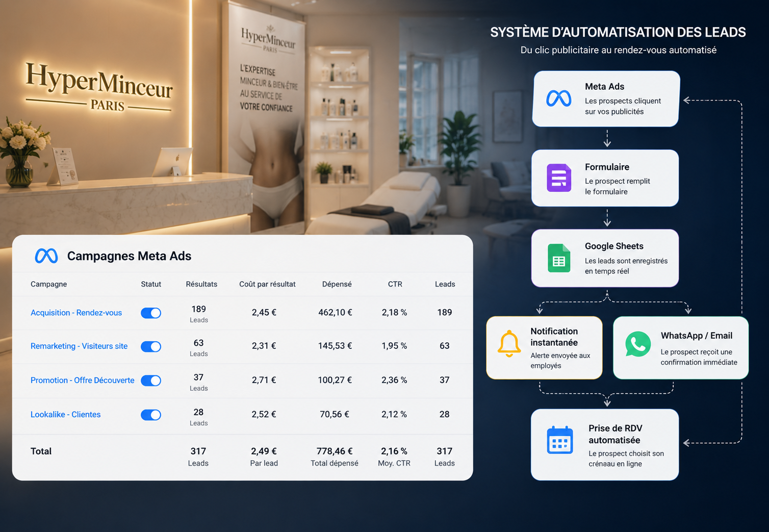Click the Résultats column header
Viewport: 769px width, 532px height.
tap(201, 284)
